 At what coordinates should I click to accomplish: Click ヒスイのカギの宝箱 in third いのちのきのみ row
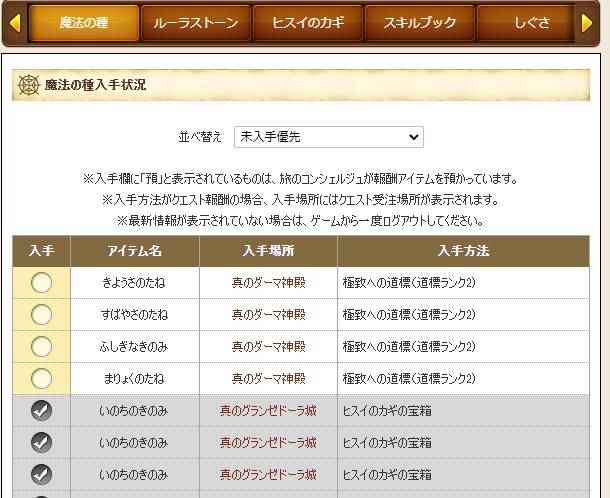[387, 474]
